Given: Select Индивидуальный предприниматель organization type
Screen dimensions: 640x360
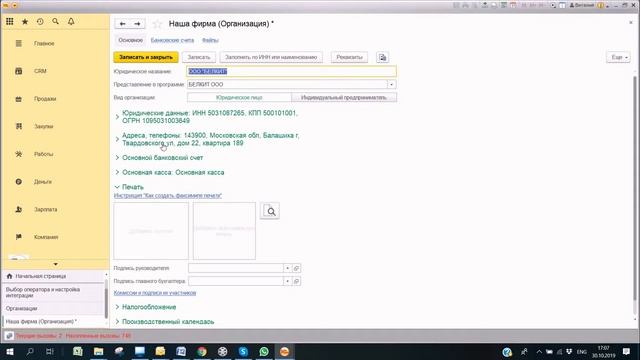Looking at the screenshot, I should pos(344,98).
